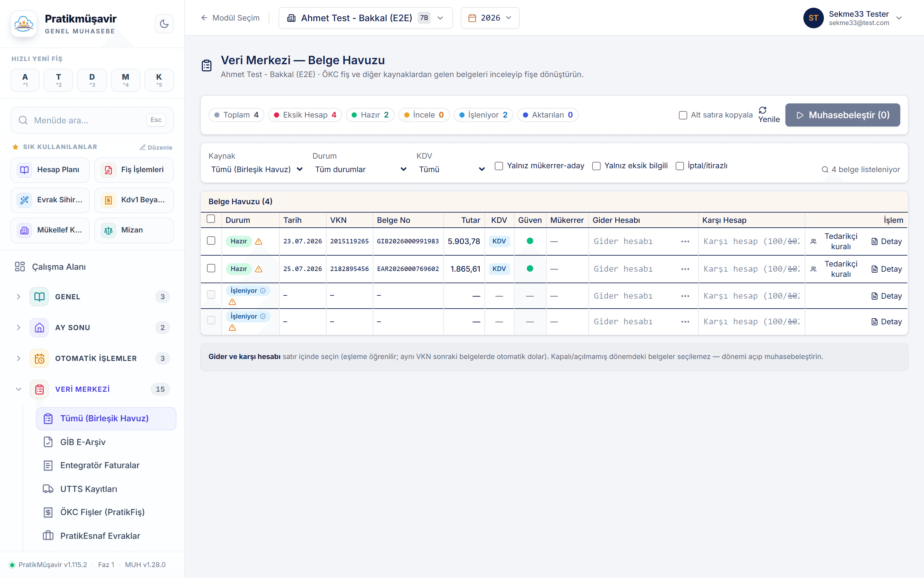
Task: Open Sekme33 Tester user menu chevron
Action: click(x=899, y=18)
